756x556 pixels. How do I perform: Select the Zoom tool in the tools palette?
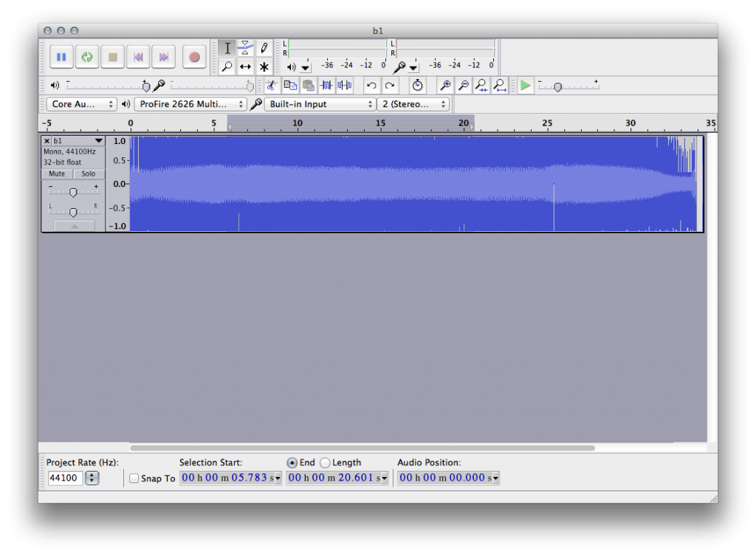[x=227, y=66]
